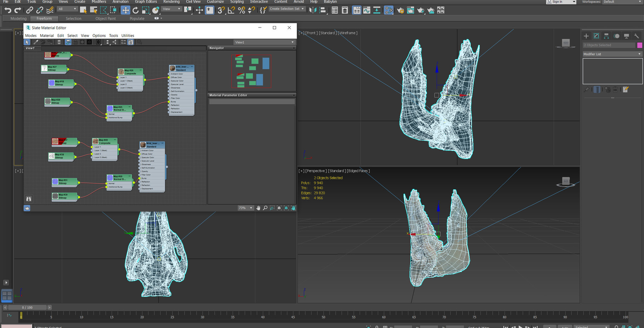644x328 pixels.
Task: Toggle the Ribbon display button
Action: [x=357, y=10]
